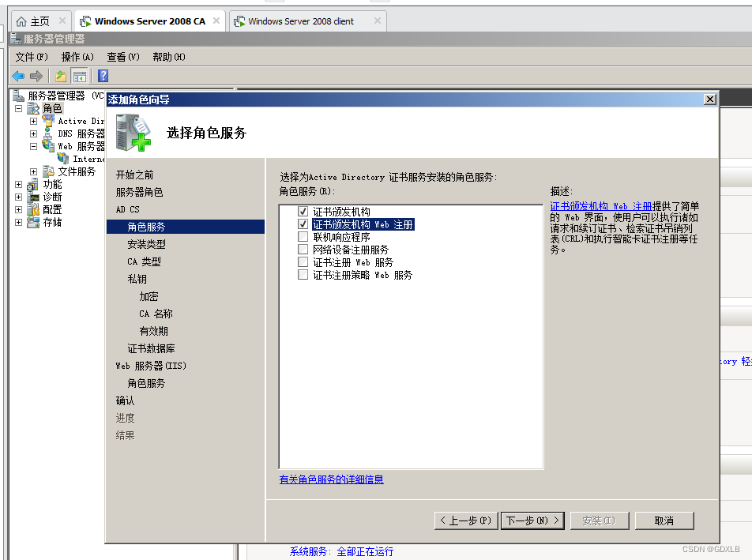Click the 诊断 diagnostics node icon
Viewport: 752px width, 560px height.
click(33, 197)
